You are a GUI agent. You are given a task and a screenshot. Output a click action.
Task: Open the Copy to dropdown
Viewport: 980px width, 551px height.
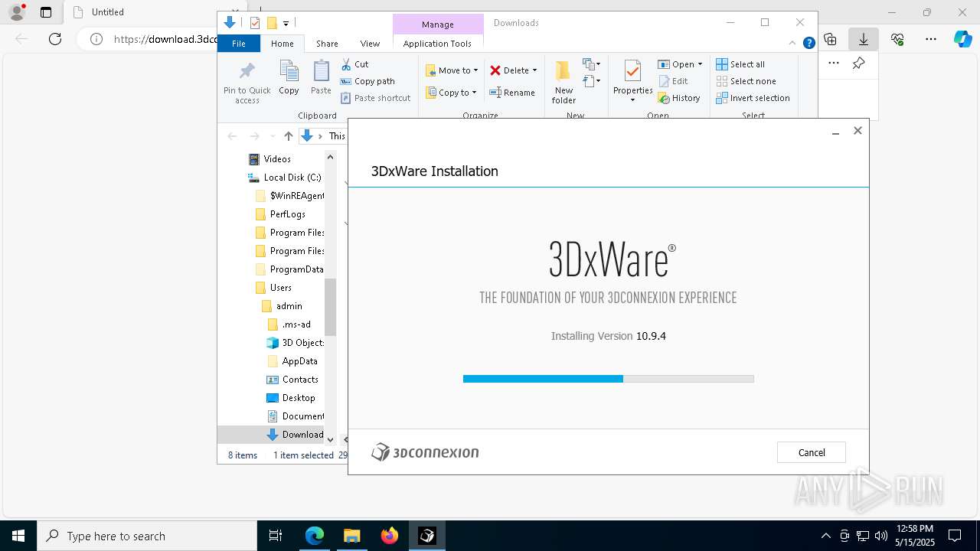(x=451, y=93)
